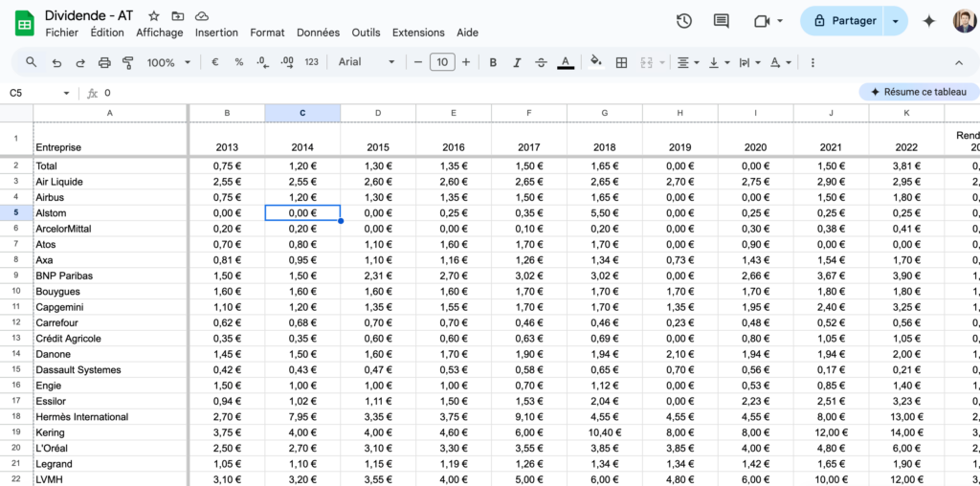This screenshot has height=486, width=980.
Task: Click the formula bar
Action: pyautogui.click(x=479, y=93)
